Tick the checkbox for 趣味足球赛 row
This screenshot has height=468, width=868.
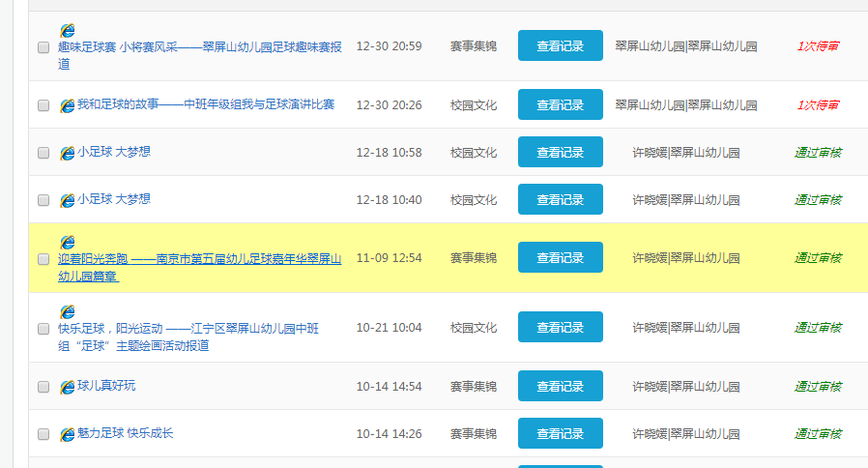pyautogui.click(x=43, y=46)
